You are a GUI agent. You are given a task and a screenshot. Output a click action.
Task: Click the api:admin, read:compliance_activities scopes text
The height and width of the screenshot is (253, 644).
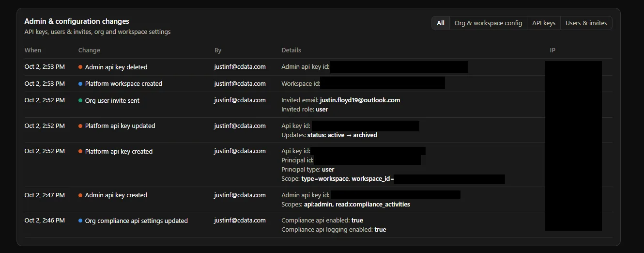(357, 205)
